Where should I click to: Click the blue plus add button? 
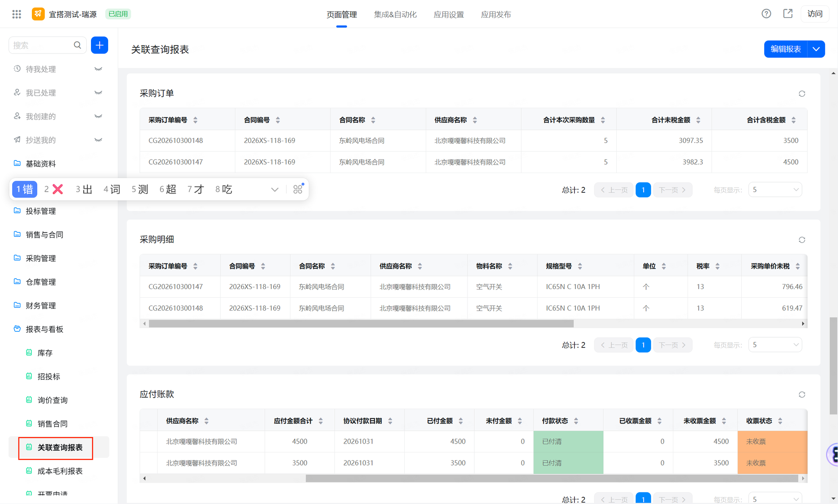coord(99,45)
